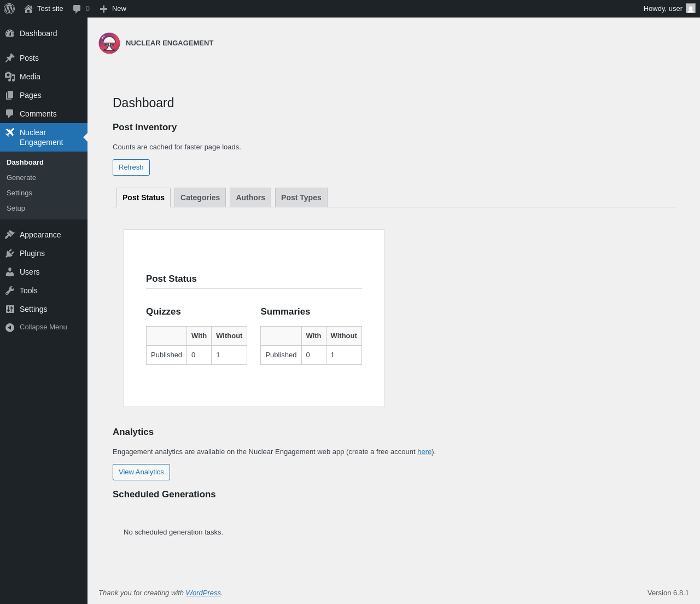This screenshot has height=604, width=700.
Task: Select the Nuclear Engagement menu label
Action: pyautogui.click(x=42, y=137)
